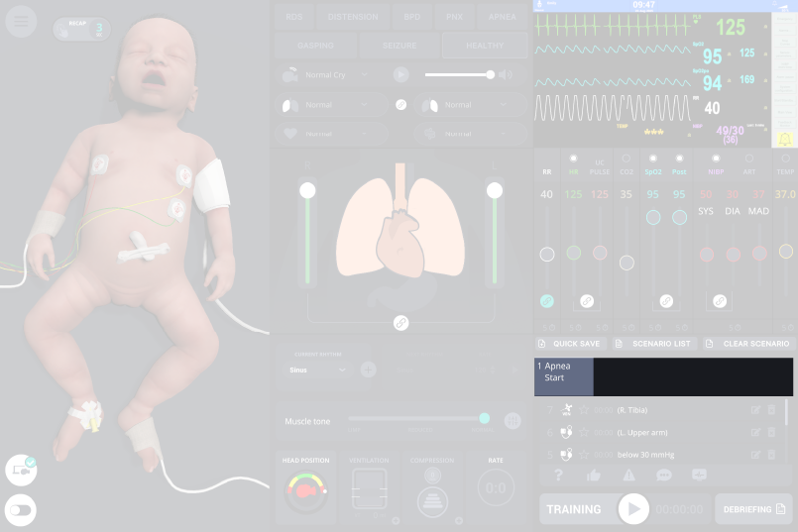The height and width of the screenshot is (532, 798).
Task: Delete the R. Tibia event entry
Action: coord(771,409)
